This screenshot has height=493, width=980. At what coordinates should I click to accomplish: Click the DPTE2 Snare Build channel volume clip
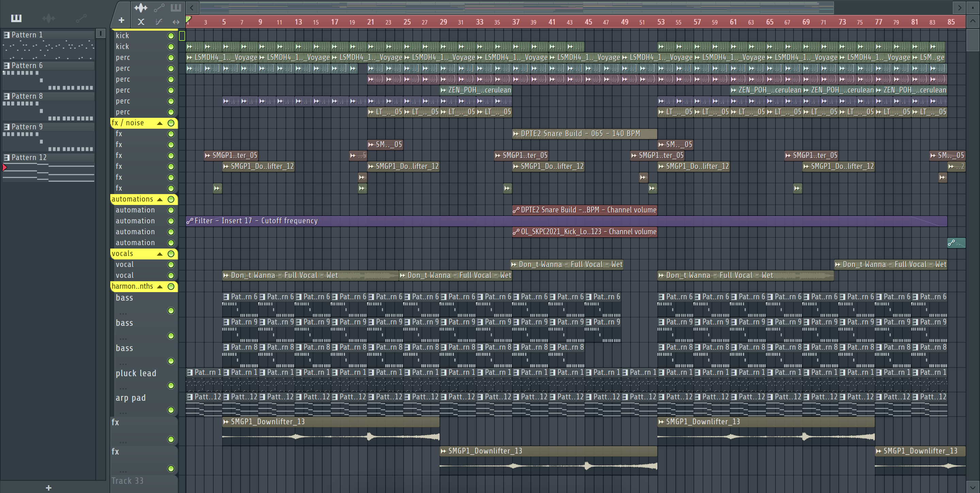pyautogui.click(x=585, y=210)
